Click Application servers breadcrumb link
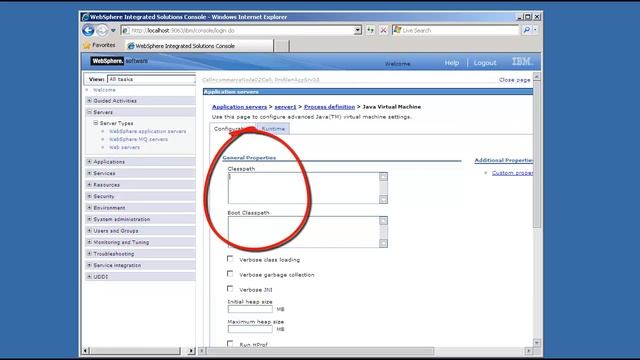640x360 pixels. (239, 107)
